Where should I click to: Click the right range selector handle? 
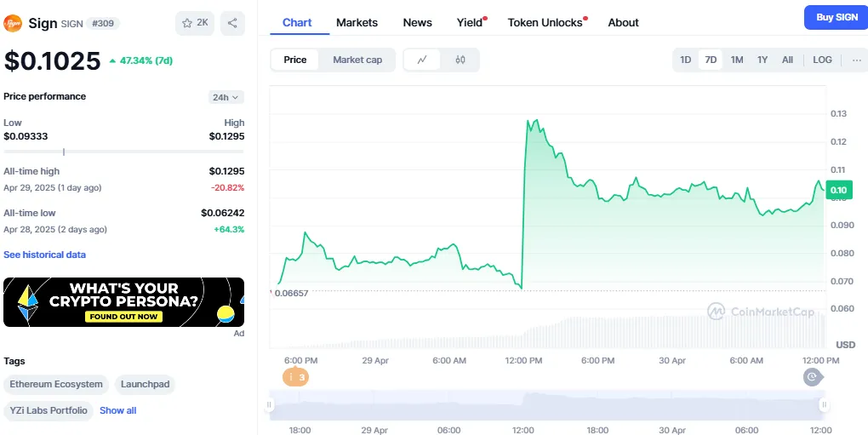coord(825,405)
